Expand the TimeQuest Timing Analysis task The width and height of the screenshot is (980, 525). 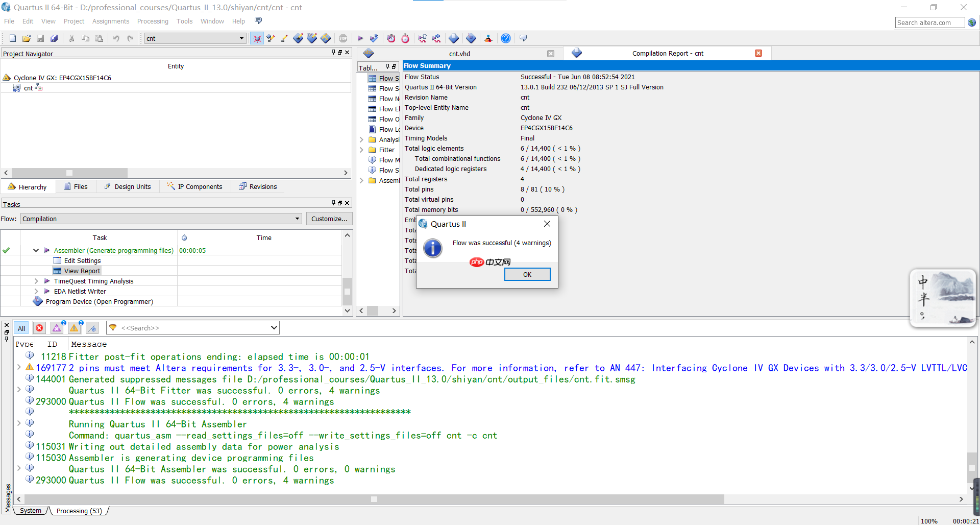pos(36,281)
